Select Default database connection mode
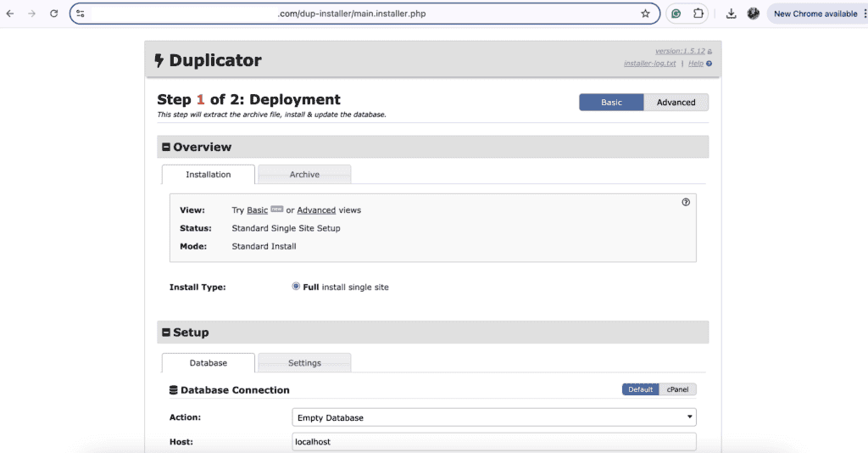The width and height of the screenshot is (868, 453). (x=641, y=390)
